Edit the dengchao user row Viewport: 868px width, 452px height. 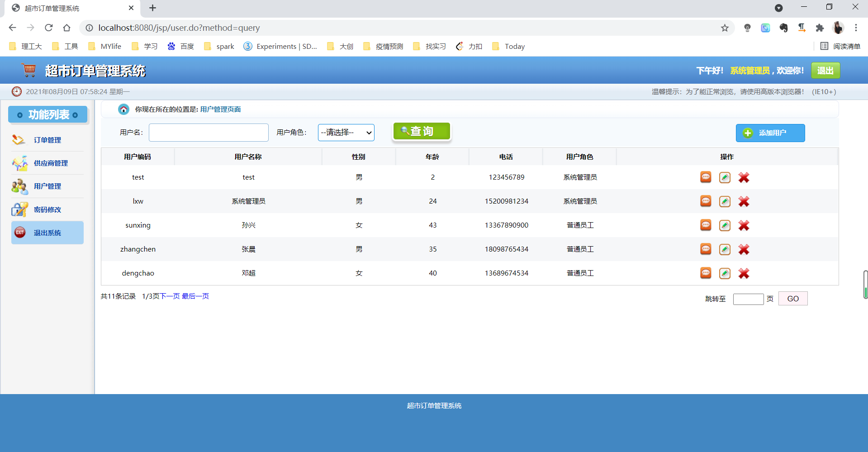click(725, 273)
